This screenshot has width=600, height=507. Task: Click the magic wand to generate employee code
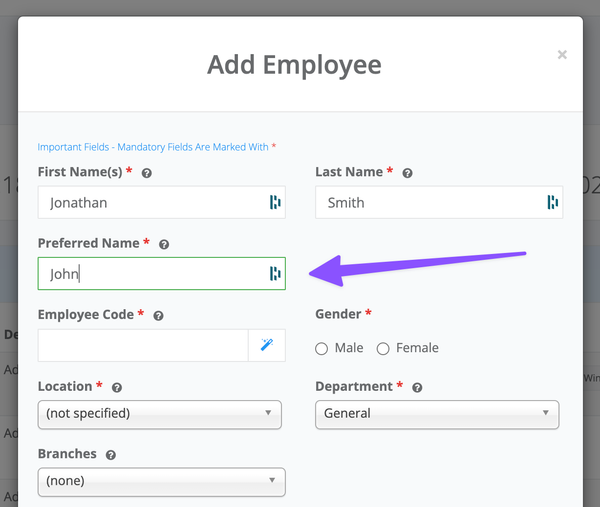pyautogui.click(x=267, y=345)
